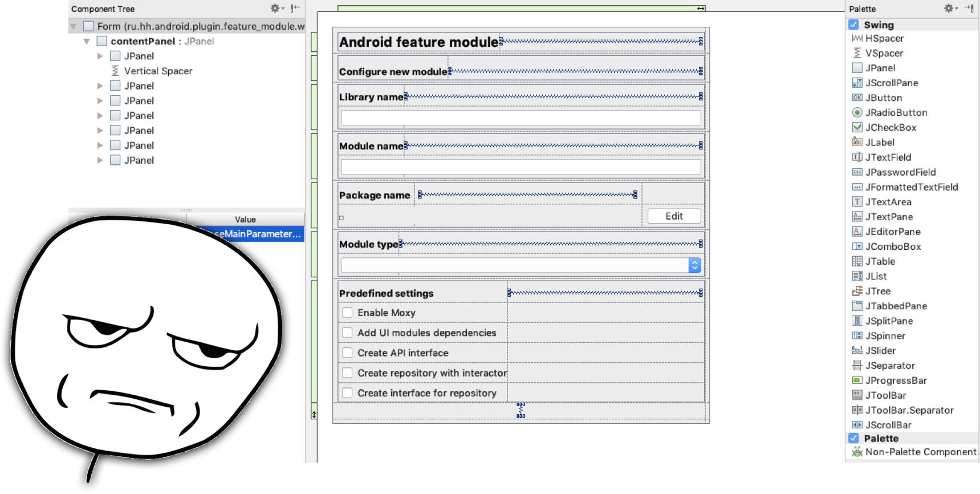980x494 pixels.
Task: Choose JToolBar.Separator in the Palette
Action: tap(903, 409)
